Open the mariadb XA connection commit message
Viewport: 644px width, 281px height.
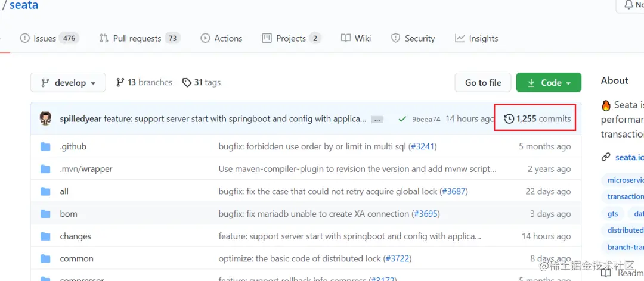click(x=314, y=214)
